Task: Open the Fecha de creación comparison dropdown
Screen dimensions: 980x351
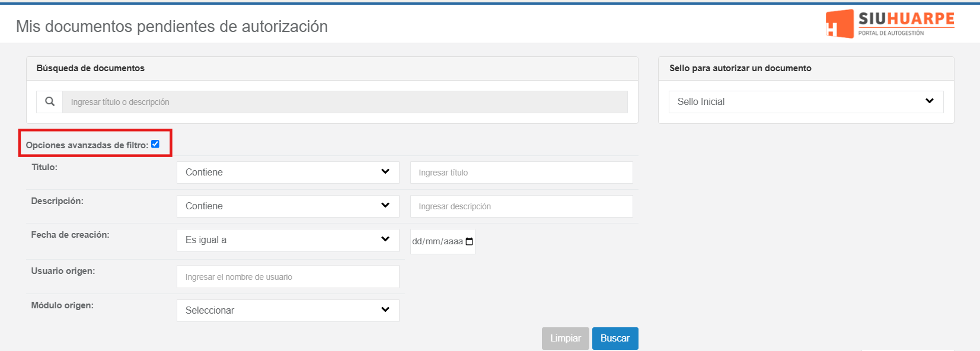Action: pyautogui.click(x=288, y=240)
